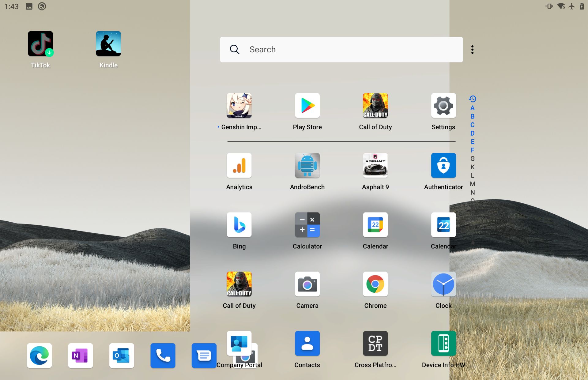Viewport: 588px width, 380px height.
Task: Open Call of Duty in recent row
Action: 375,106
